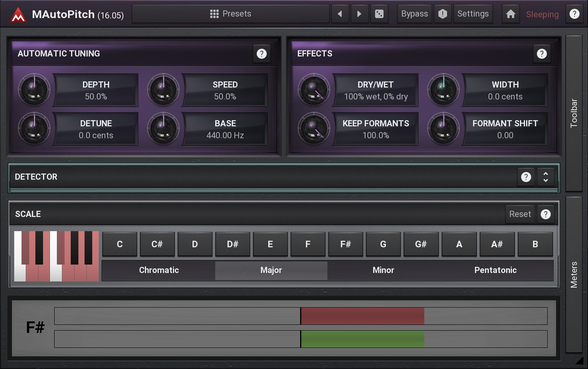This screenshot has height=369, width=588.
Task: Click the Speed 50.0% value field
Action: coord(225,90)
